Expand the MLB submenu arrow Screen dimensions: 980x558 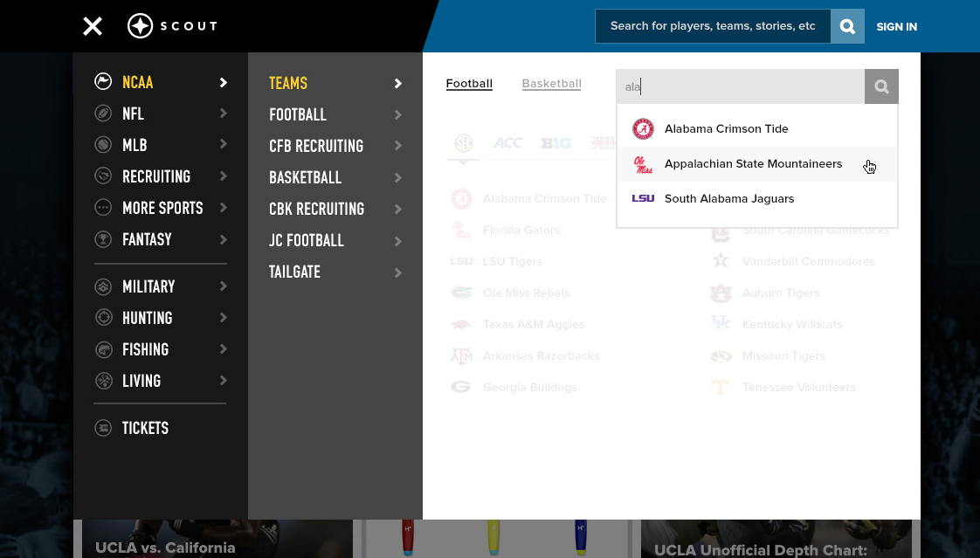223,144
